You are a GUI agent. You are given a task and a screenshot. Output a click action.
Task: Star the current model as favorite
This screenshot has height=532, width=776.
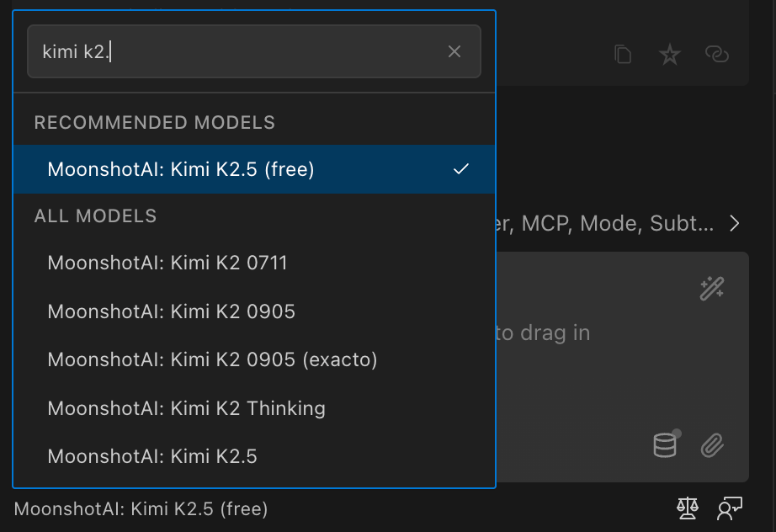click(x=669, y=54)
